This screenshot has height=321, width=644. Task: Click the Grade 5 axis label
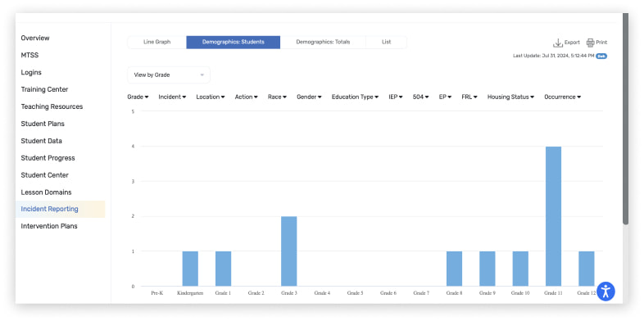pos(356,293)
